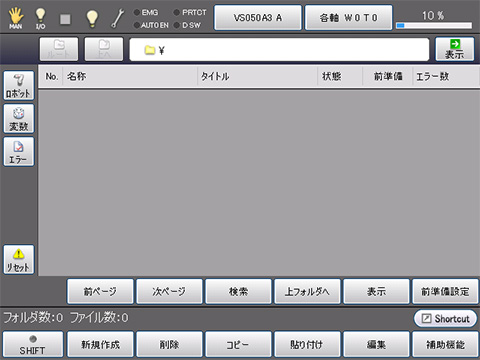The height and width of the screenshot is (360, 480).
Task: Click the large lightbulb status icon
Action: coord(92,18)
